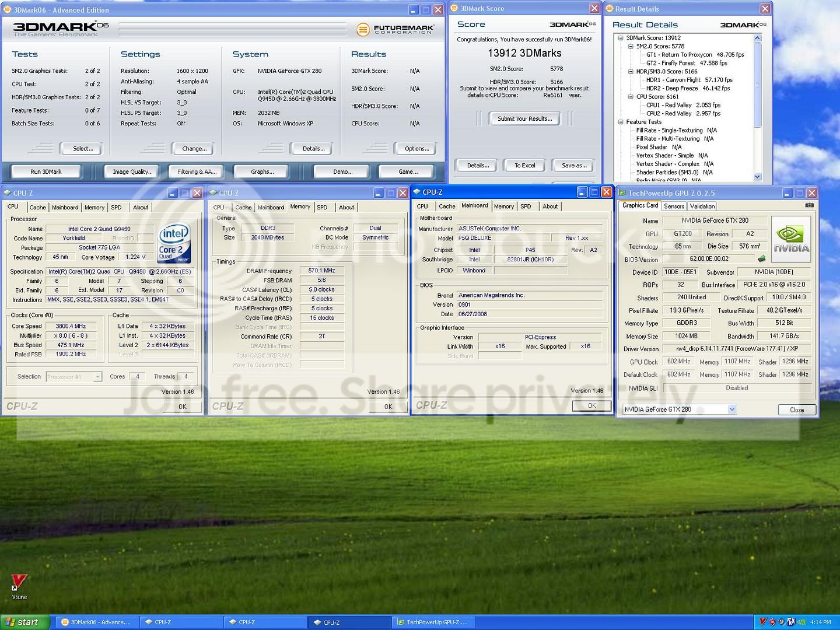Click the Submit Your Results button

523,118
